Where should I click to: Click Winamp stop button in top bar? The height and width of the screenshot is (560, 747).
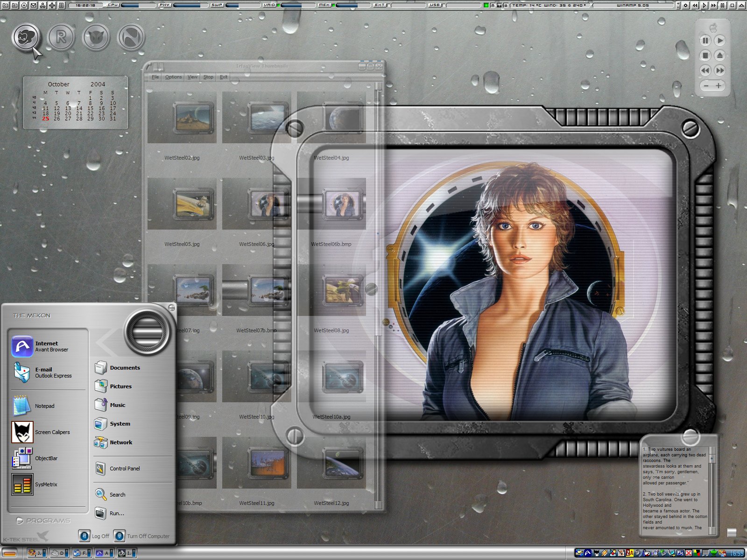(733, 5)
